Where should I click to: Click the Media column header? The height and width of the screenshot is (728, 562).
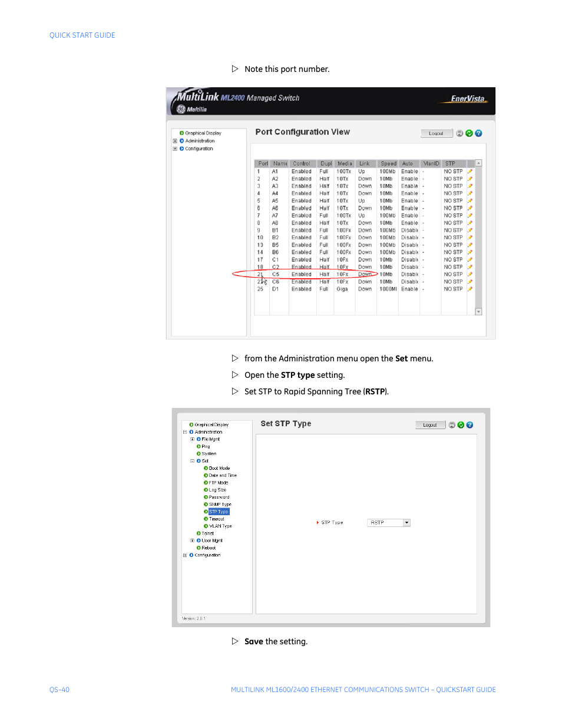coord(345,164)
